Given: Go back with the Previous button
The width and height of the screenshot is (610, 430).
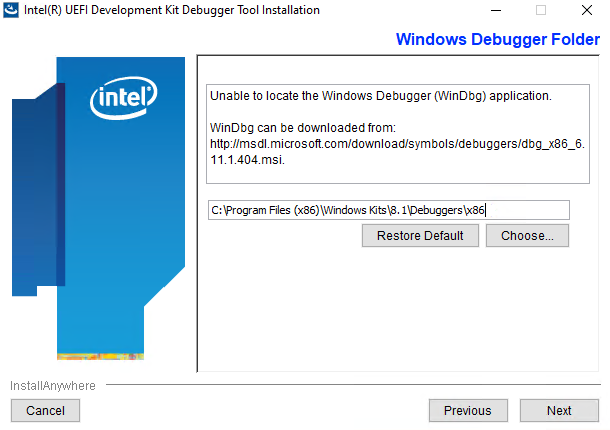Looking at the screenshot, I should coord(467,410).
